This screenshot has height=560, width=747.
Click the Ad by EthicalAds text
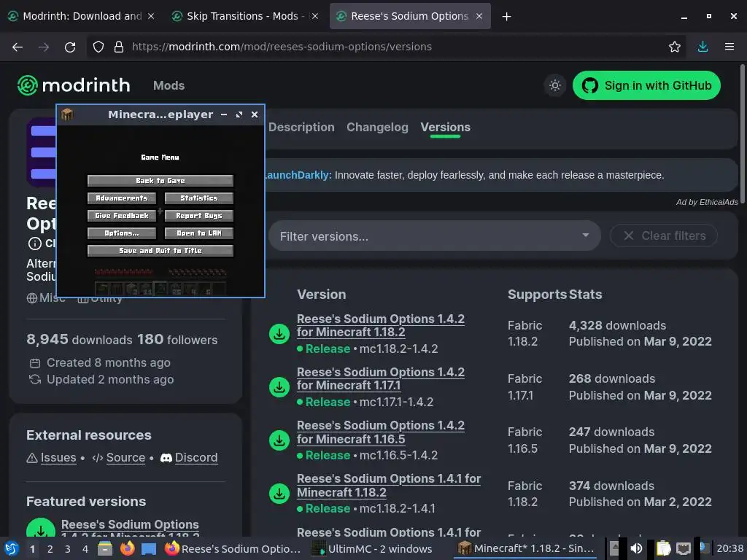pyautogui.click(x=706, y=202)
